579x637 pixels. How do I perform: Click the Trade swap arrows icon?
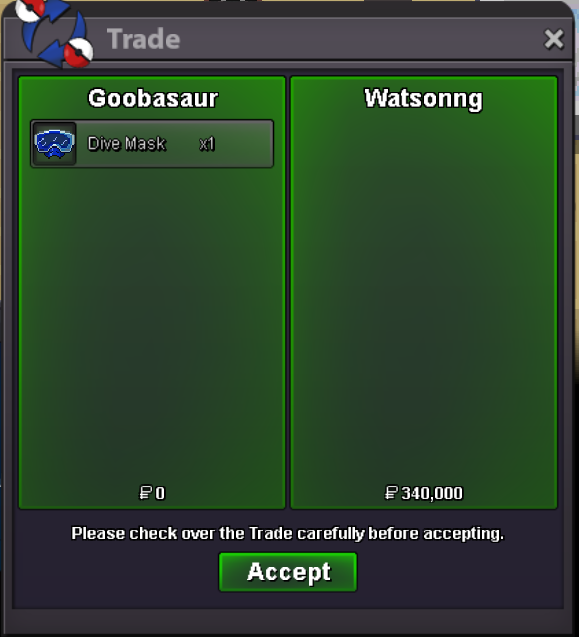pos(54,32)
